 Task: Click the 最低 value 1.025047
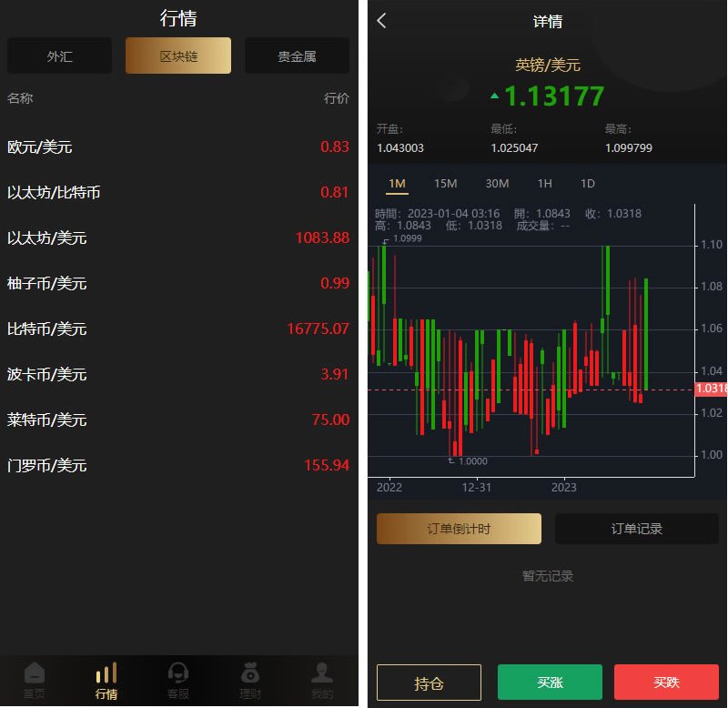click(514, 148)
